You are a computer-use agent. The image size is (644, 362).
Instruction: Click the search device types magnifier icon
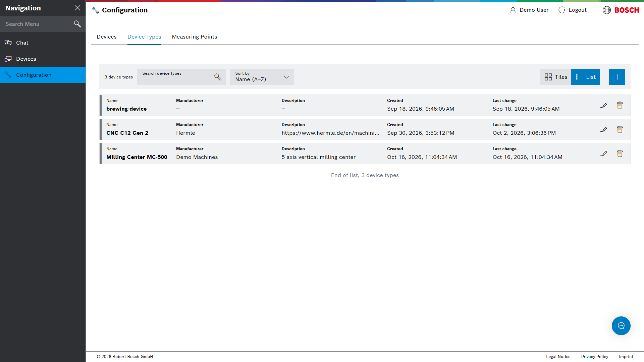218,77
